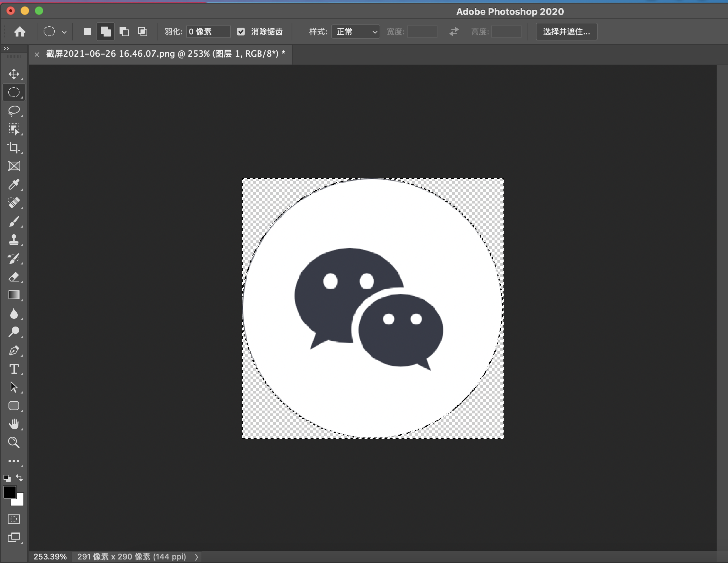Select the Rounded Rectangle shape tool
This screenshot has height=563, width=728.
coord(14,406)
